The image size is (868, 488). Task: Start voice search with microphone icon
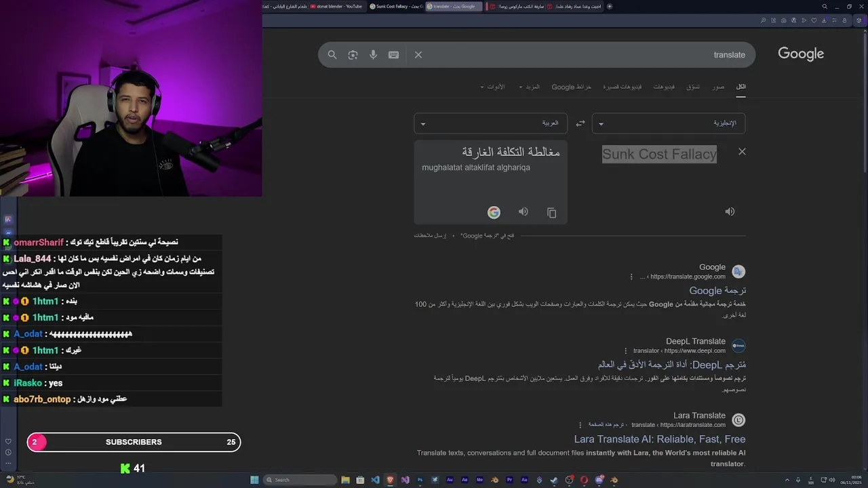pyautogui.click(x=373, y=55)
